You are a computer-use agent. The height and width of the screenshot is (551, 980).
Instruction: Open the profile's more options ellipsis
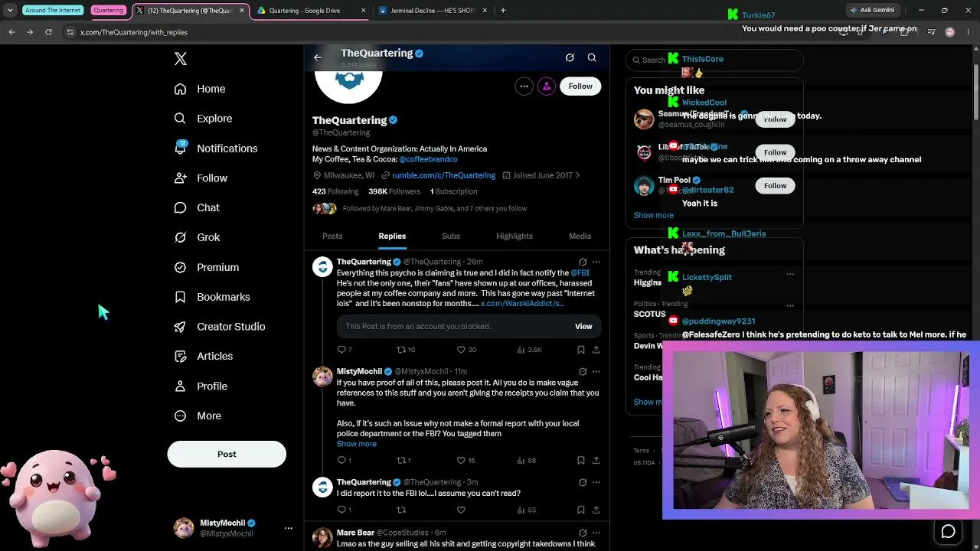click(524, 86)
